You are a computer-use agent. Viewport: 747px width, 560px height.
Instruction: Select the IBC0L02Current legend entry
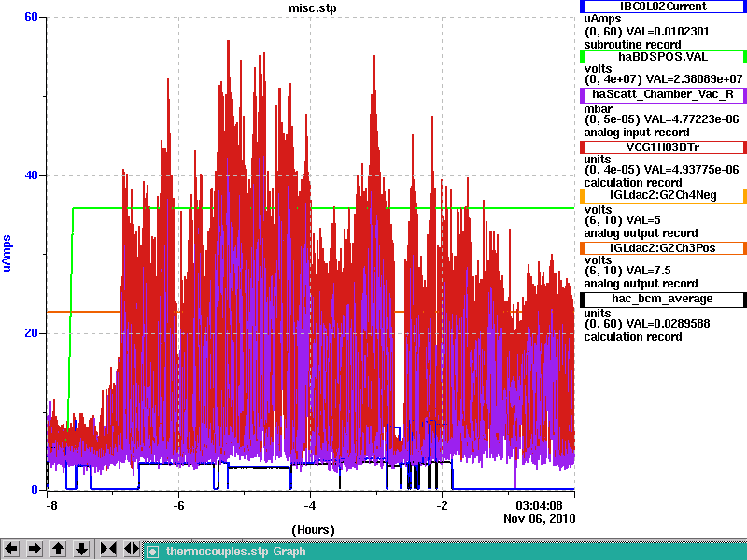click(663, 7)
